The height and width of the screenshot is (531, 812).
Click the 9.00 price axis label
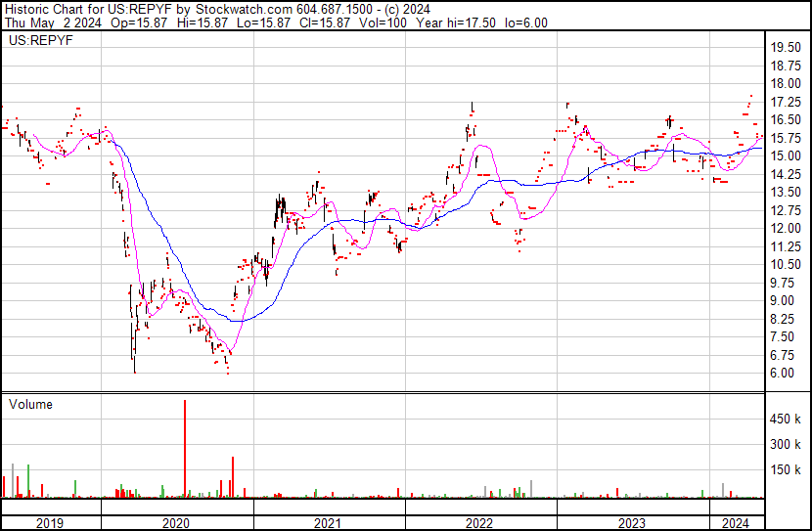point(782,301)
